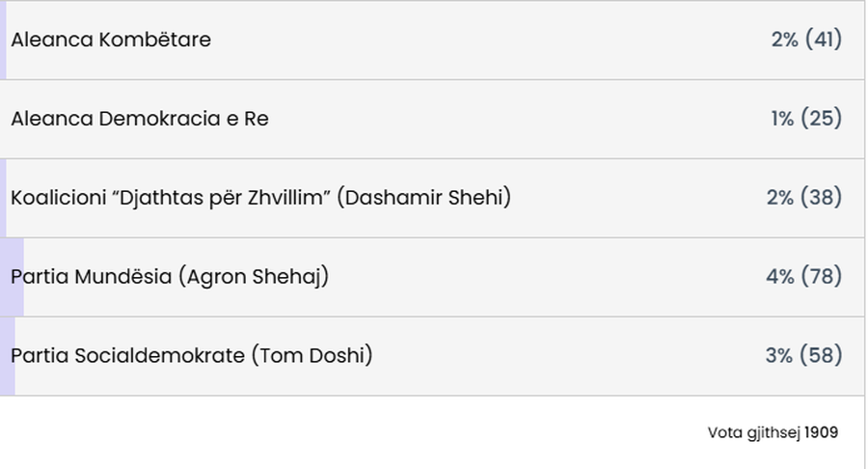Image resolution: width=868 pixels, height=469 pixels.
Task: Choose the Partia Socialdemokrate option label
Action: (x=128, y=355)
